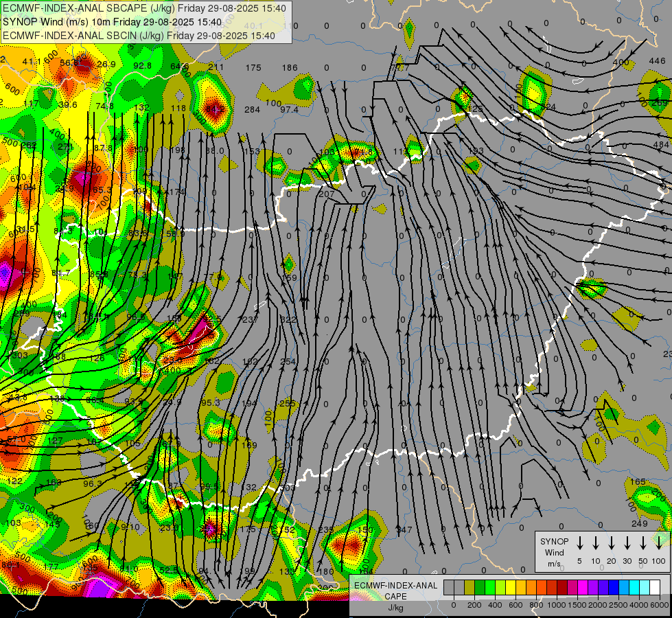
Task: Click the map value '211'
Action: click(216, 67)
